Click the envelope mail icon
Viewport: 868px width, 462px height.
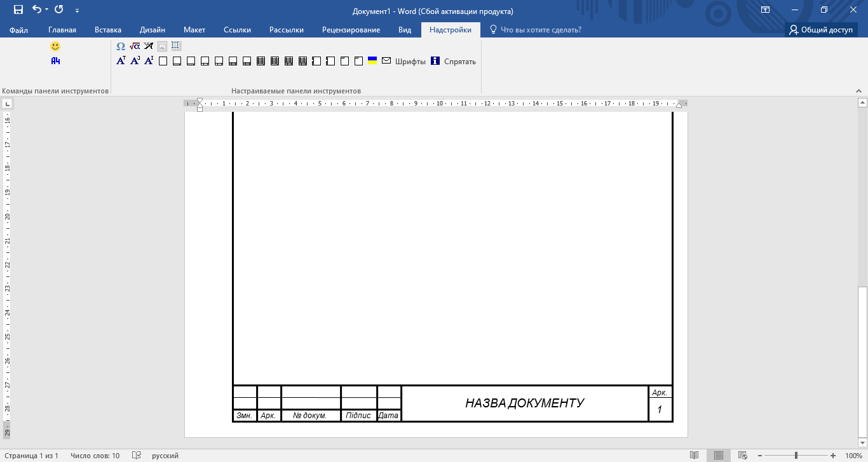pos(386,61)
